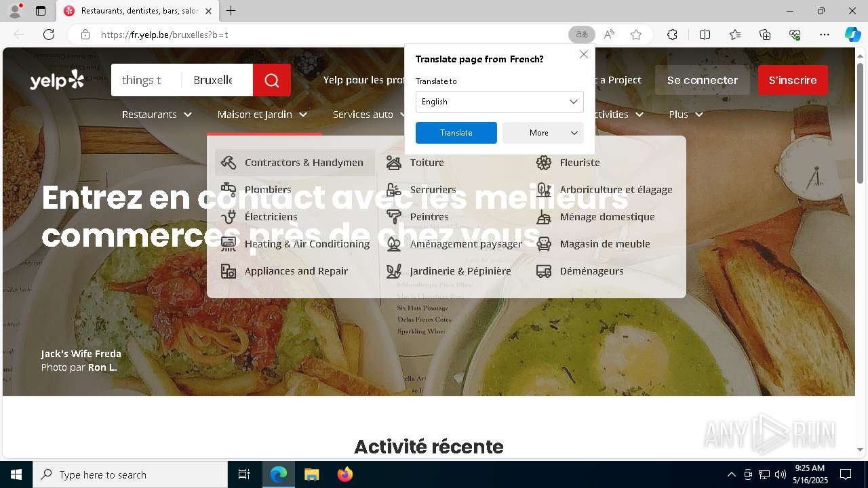Open the Split screen icon
This screenshot has width=868, height=488.
705,35
